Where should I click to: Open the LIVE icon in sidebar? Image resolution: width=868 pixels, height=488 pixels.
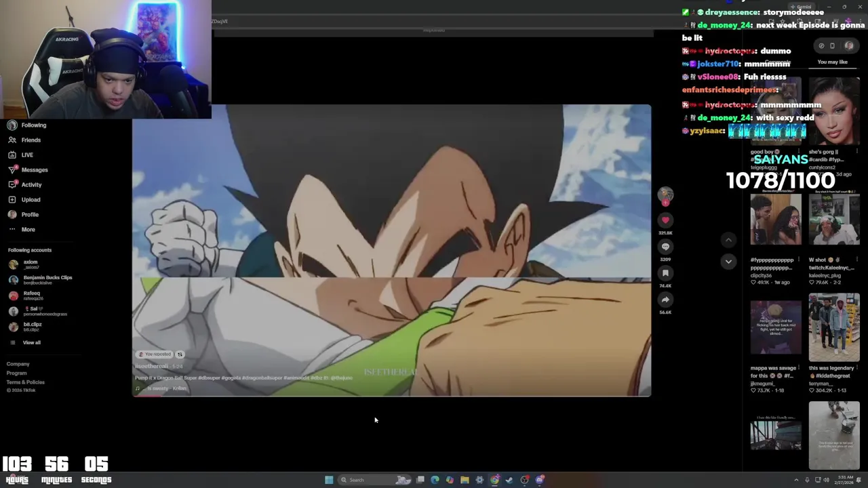12,155
